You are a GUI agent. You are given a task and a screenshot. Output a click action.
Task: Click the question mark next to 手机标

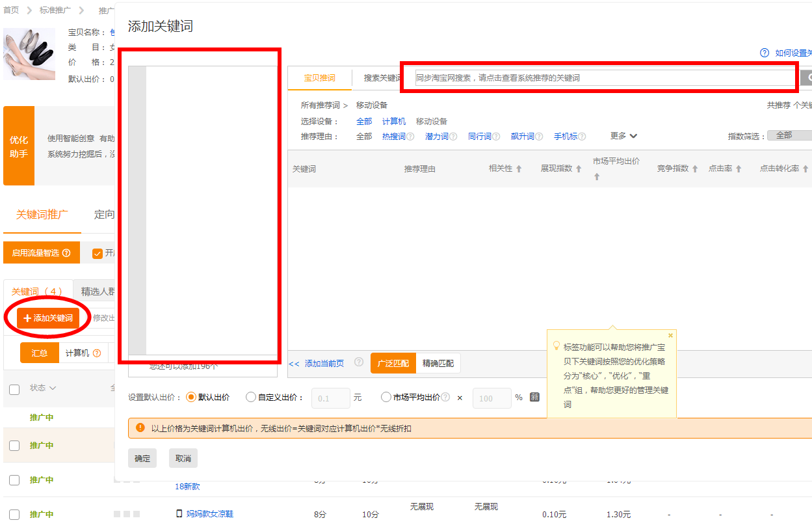[582, 137]
